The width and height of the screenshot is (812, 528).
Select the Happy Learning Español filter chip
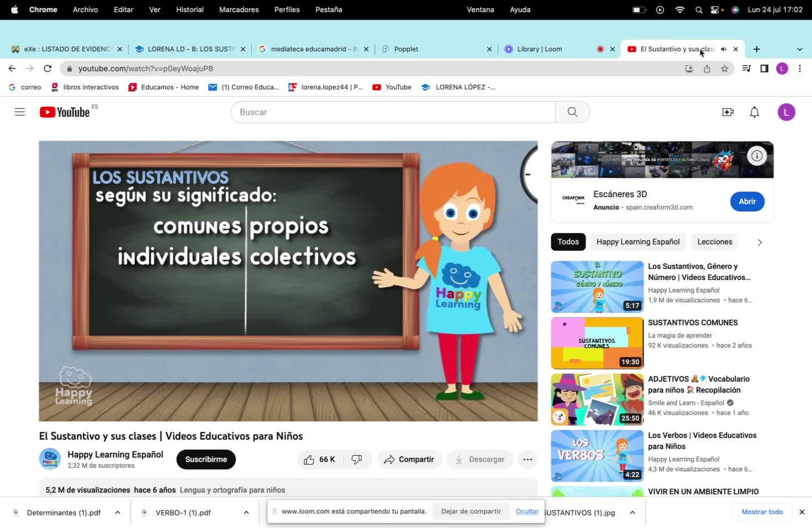(x=638, y=242)
